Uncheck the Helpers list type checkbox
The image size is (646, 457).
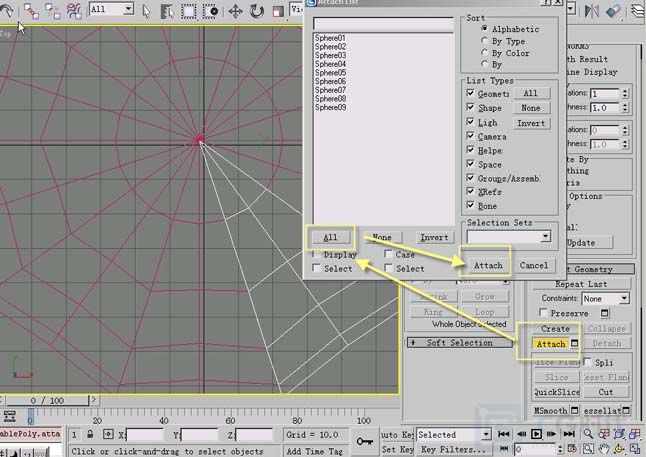(x=470, y=150)
